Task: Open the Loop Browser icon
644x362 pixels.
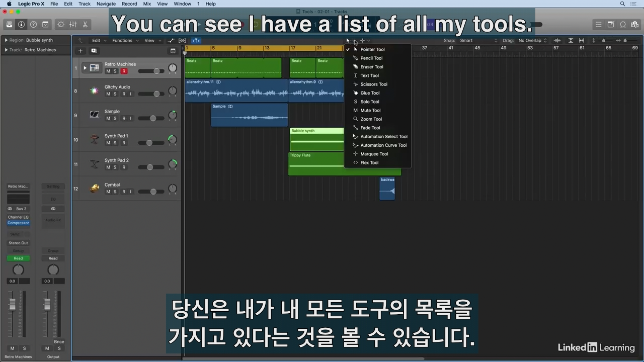Action: (623, 24)
